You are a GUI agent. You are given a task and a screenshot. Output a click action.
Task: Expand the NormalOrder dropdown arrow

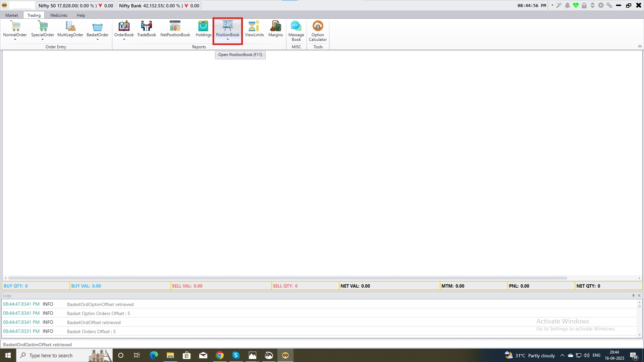tap(15, 40)
